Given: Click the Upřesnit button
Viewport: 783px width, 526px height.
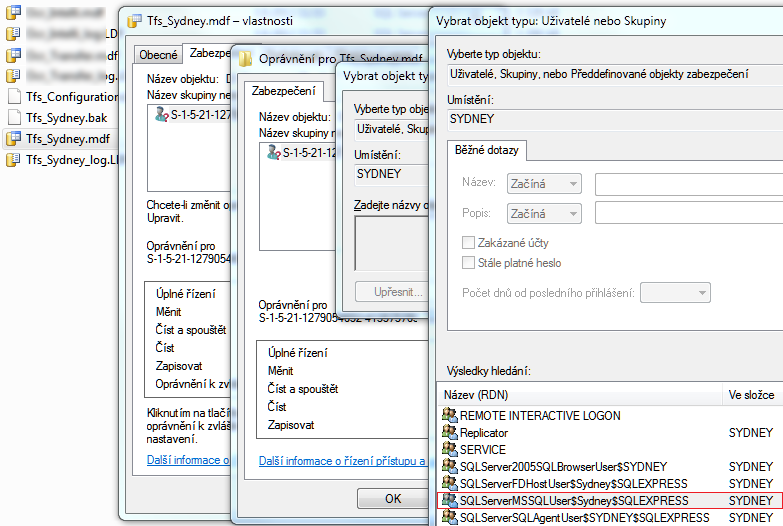Looking at the screenshot, I should pos(392,292).
